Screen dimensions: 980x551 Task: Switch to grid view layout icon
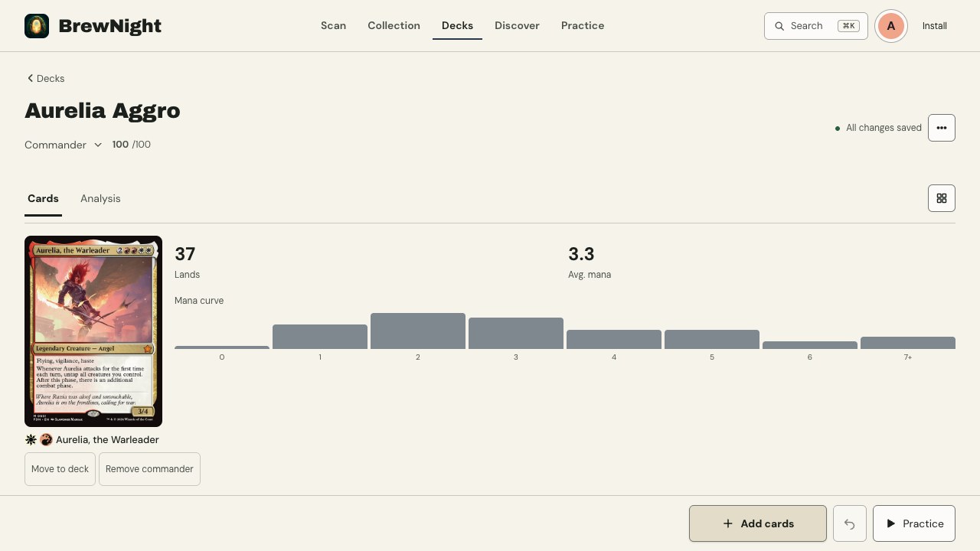pyautogui.click(x=942, y=198)
